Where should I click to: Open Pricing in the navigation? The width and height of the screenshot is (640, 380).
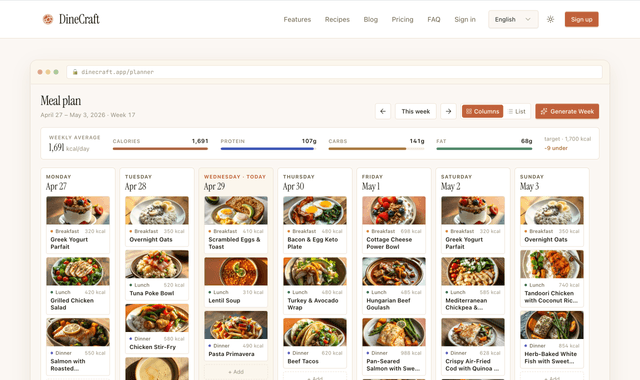402,19
